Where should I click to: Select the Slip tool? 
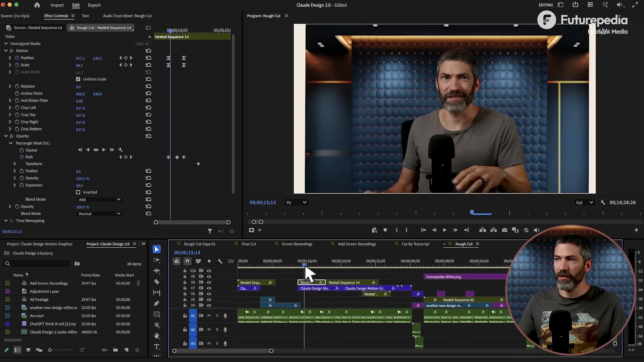tap(157, 292)
